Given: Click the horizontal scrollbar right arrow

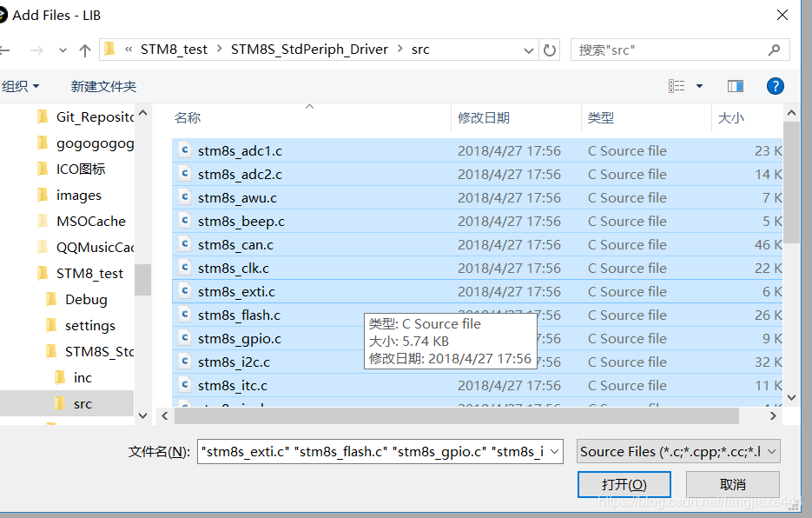Looking at the screenshot, I should pyautogui.click(x=773, y=415).
